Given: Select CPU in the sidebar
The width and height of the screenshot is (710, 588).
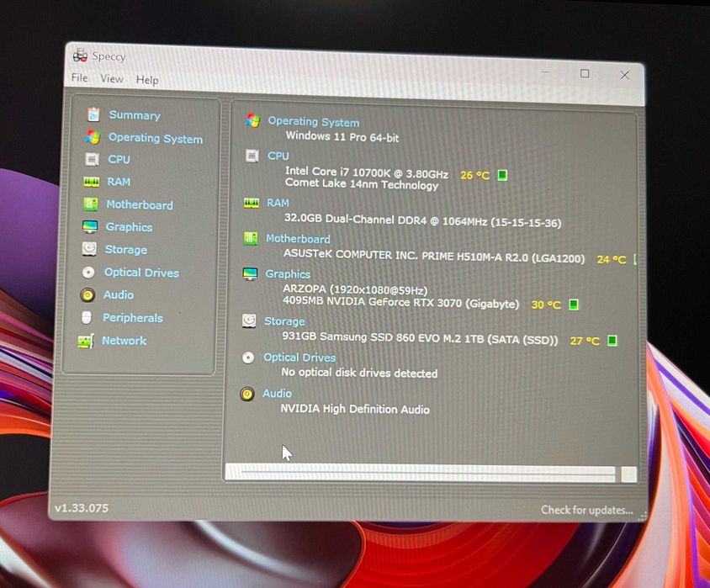Looking at the screenshot, I should pos(119,159).
